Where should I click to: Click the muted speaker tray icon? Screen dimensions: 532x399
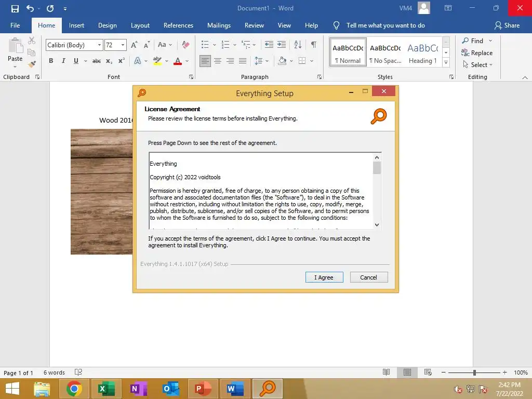coord(458,389)
